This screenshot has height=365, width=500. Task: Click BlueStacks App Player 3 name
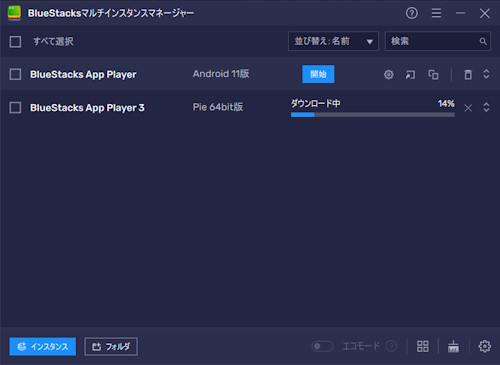87,108
